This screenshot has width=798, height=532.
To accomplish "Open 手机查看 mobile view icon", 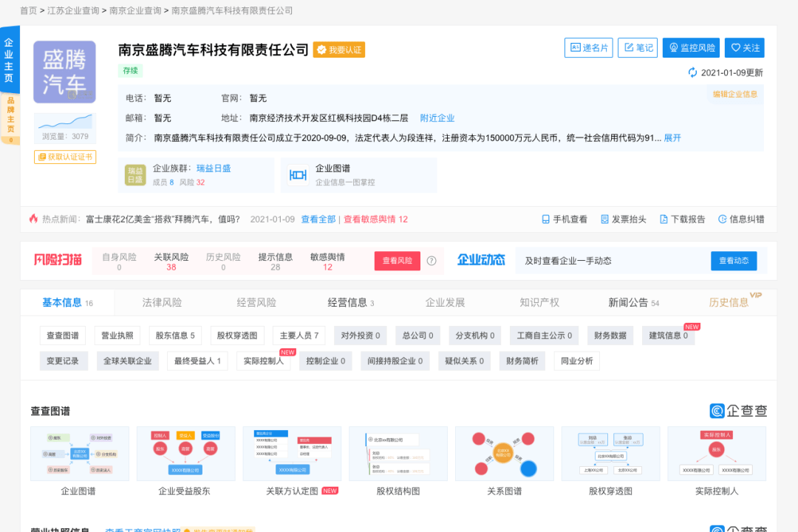I will 545,219.
